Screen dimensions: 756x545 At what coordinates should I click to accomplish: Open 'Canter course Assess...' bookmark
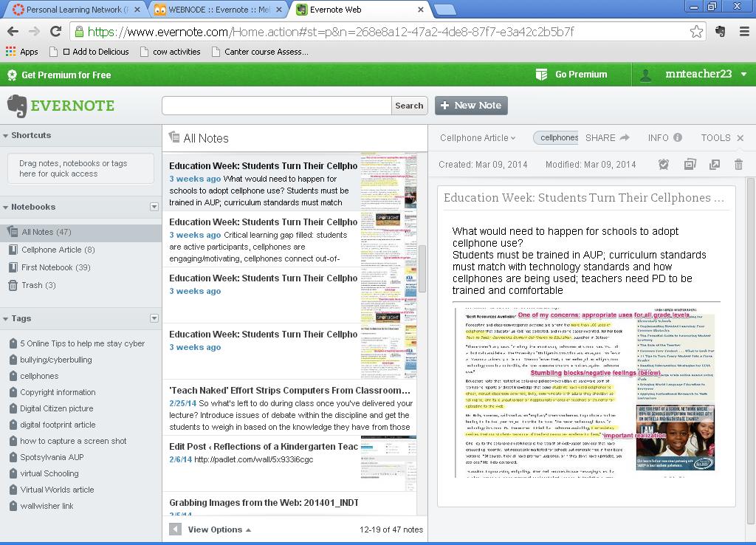261,52
